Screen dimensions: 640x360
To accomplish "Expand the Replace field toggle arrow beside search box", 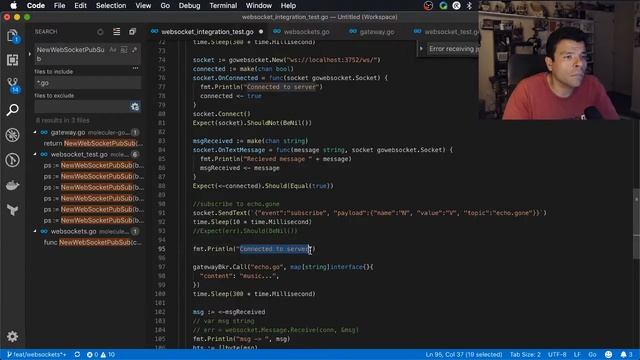I will (x=30, y=54).
